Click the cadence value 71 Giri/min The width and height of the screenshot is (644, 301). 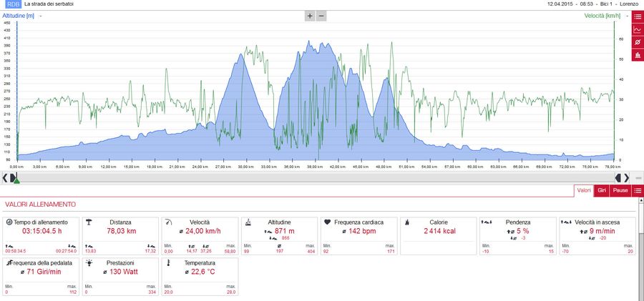click(x=44, y=272)
